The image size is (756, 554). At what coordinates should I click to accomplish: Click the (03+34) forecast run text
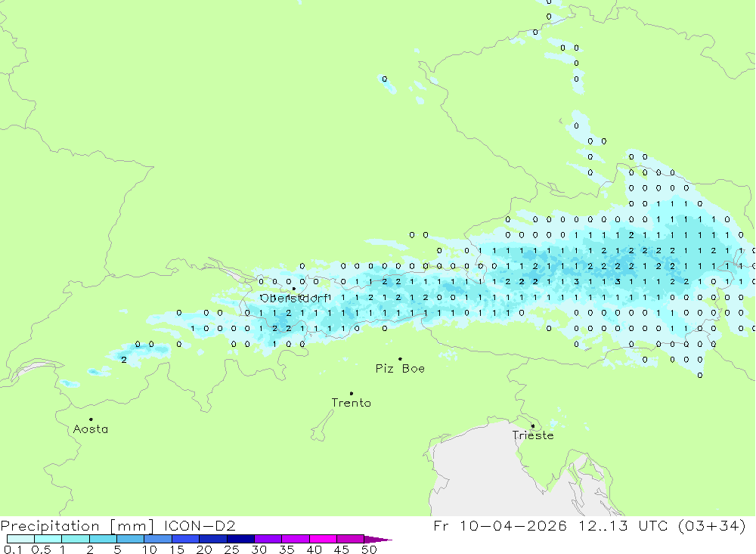point(711,525)
